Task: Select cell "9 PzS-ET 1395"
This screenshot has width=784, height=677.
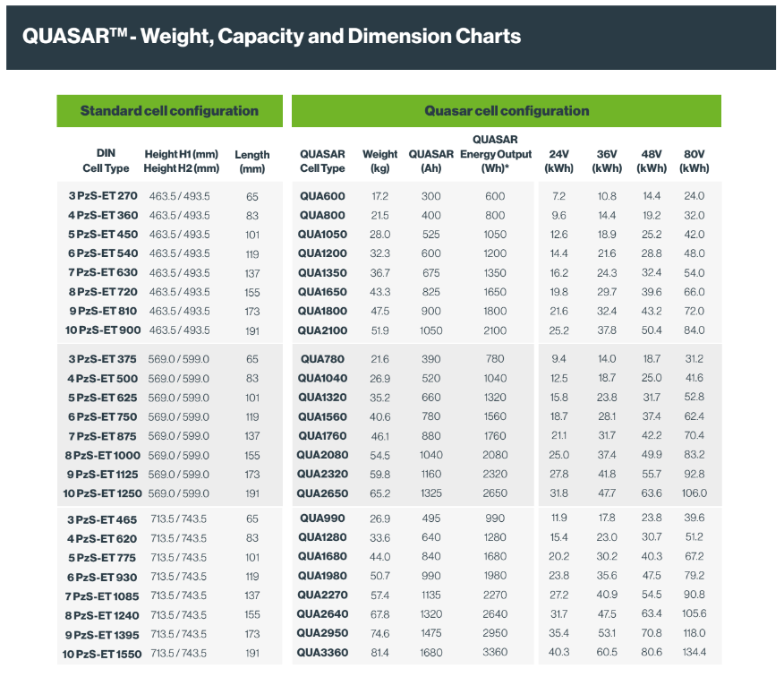Action: [x=102, y=635]
